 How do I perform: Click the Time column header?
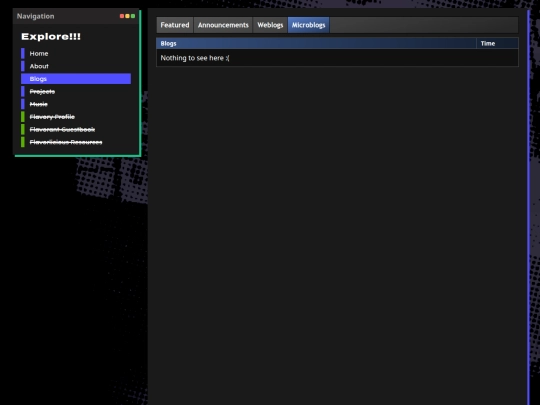[497, 43]
